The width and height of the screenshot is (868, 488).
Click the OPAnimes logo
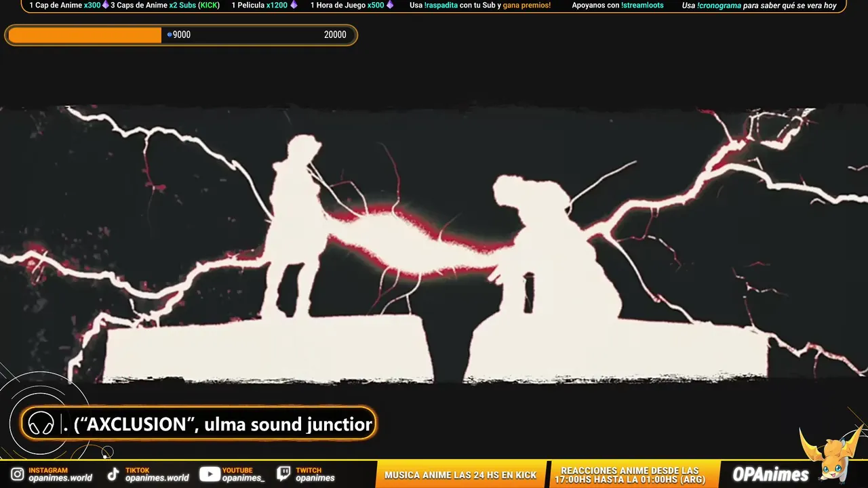pyautogui.click(x=771, y=474)
